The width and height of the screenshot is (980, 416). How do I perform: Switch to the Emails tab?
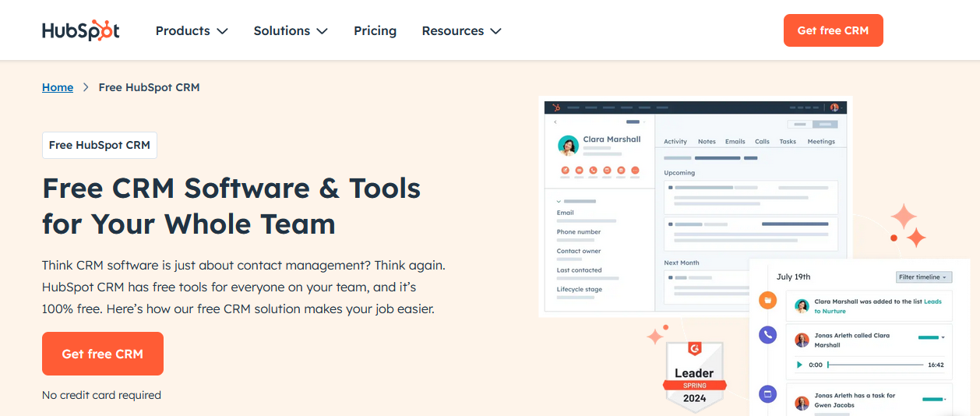[x=735, y=142]
